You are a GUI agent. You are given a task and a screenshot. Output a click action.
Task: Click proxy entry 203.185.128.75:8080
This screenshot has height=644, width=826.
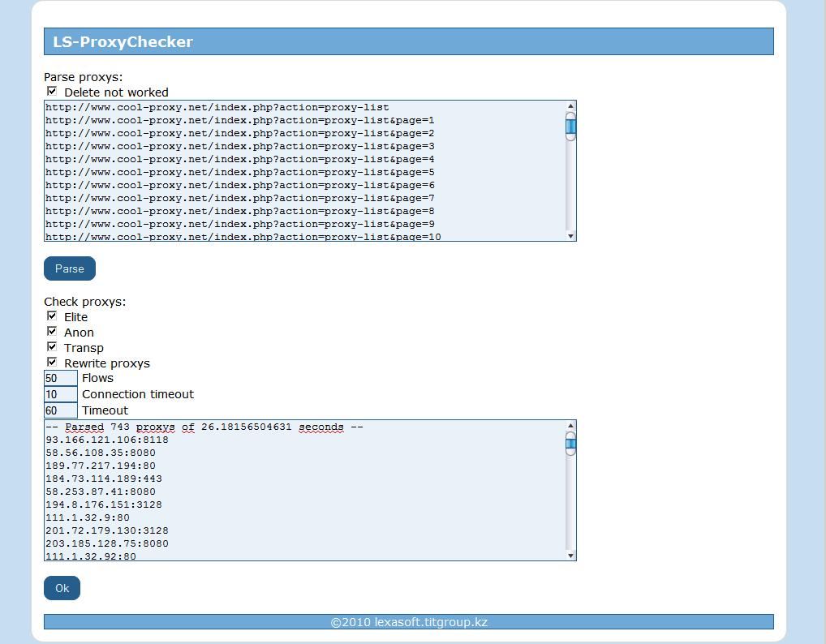(107, 543)
